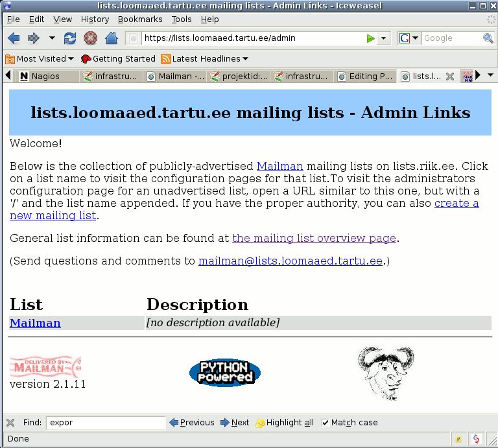Open the Bookmarks menu
Viewport: 498px width, 448px height.
pos(140,19)
